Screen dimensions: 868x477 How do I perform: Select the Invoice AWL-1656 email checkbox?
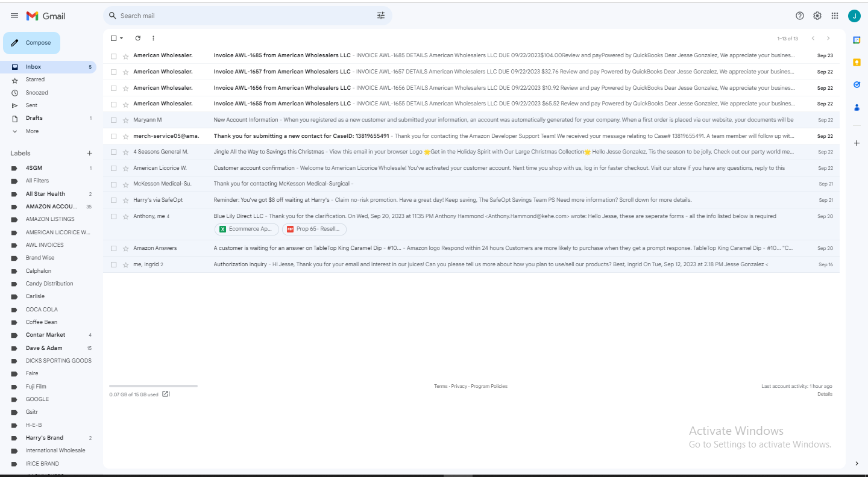pyautogui.click(x=113, y=88)
